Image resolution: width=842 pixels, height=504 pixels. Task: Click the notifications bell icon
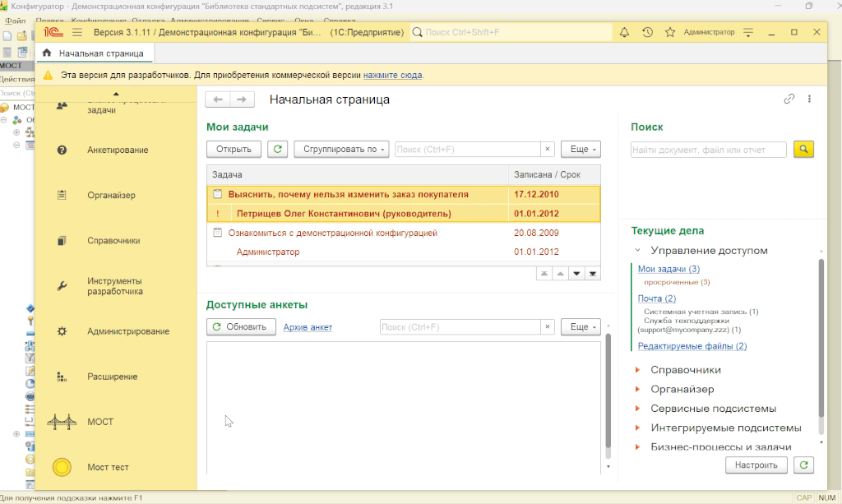pyautogui.click(x=624, y=32)
